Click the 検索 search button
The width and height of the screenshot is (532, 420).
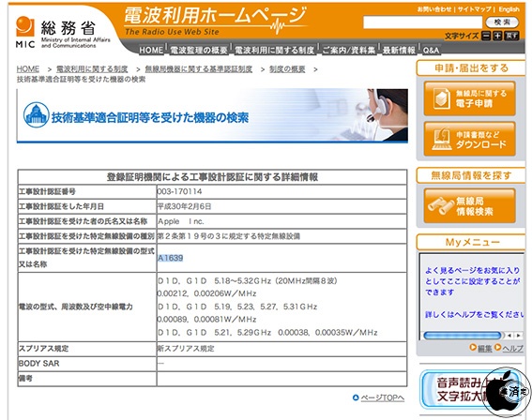point(502,22)
